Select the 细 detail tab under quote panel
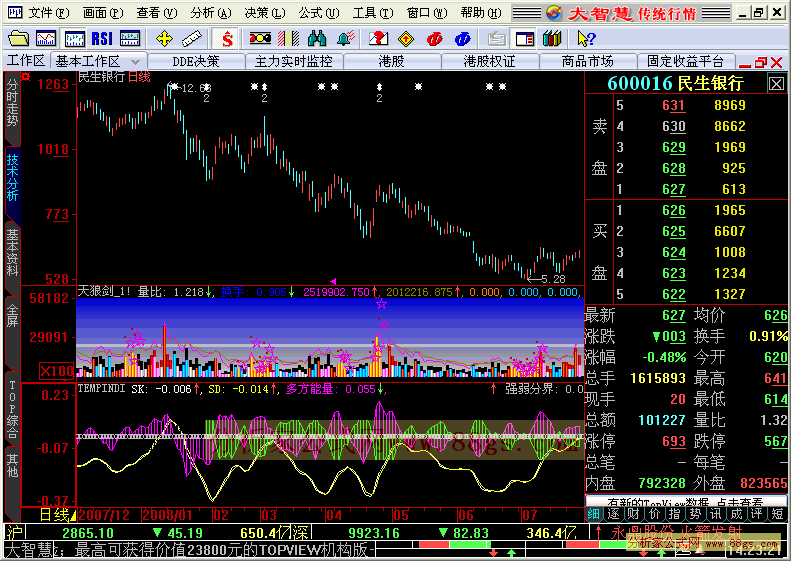Viewport: 791px width, 561px height. pyautogui.click(x=593, y=514)
